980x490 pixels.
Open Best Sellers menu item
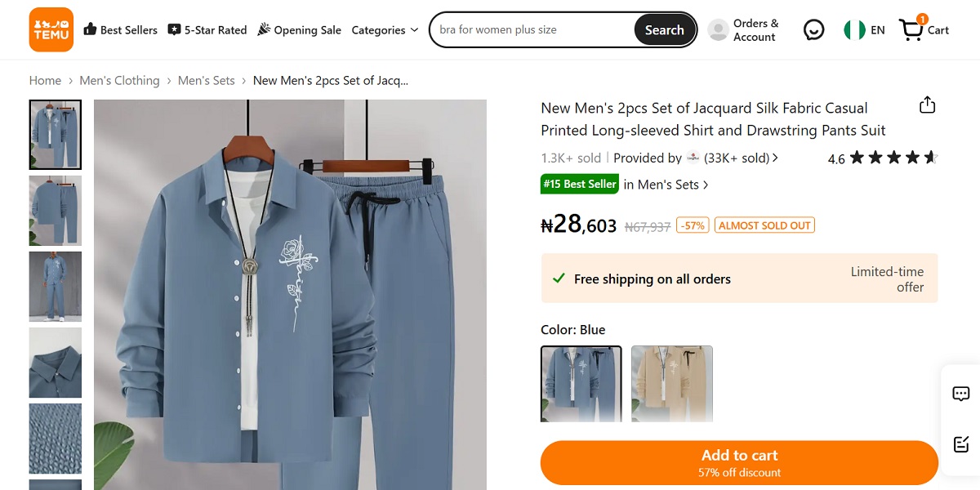click(x=120, y=30)
